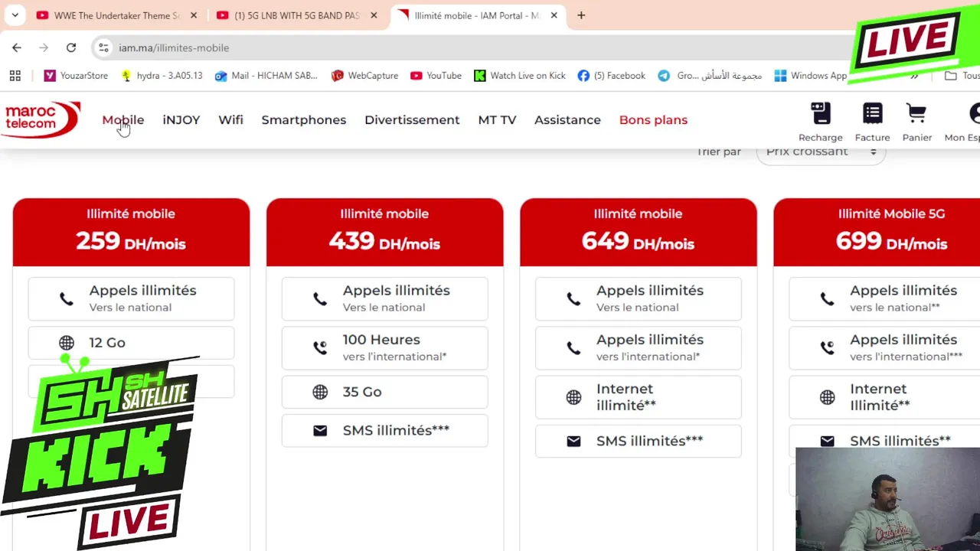
Task: Expand the hidden bookmarks overflow chevron
Action: 914,76
